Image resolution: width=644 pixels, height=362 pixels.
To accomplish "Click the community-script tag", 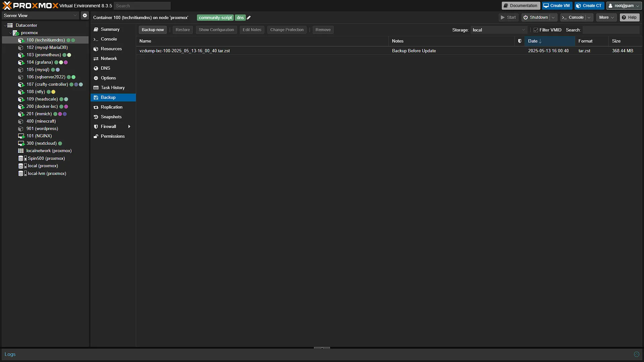I will coord(215,18).
